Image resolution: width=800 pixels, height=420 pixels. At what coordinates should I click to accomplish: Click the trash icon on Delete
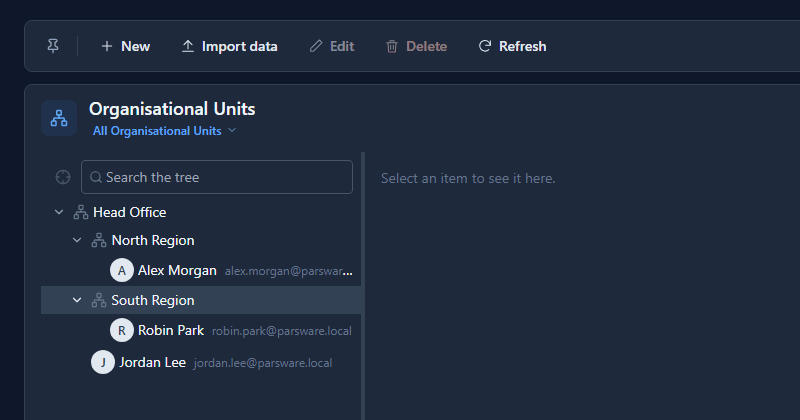click(x=392, y=46)
